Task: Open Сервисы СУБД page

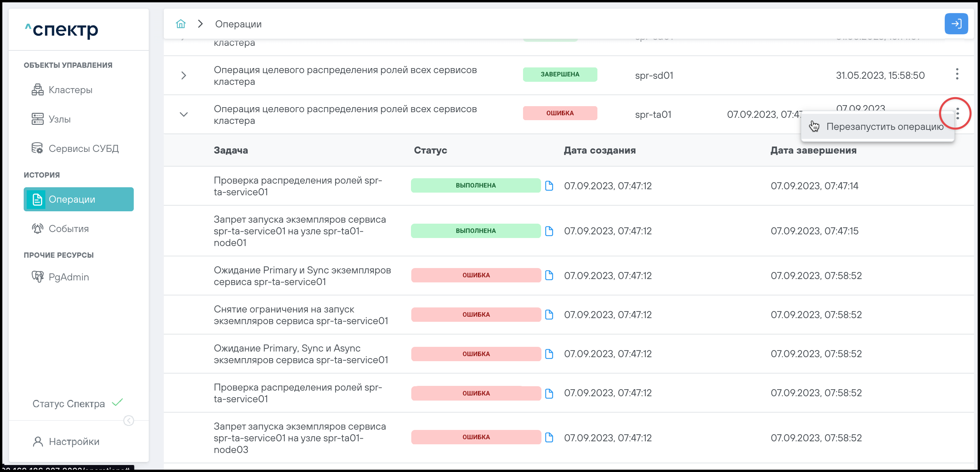Action: 83,149
